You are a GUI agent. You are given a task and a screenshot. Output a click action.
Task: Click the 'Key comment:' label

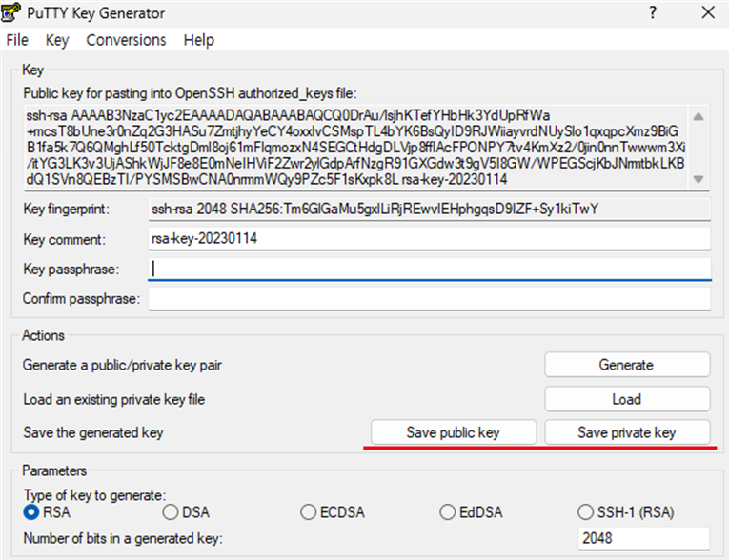64,239
